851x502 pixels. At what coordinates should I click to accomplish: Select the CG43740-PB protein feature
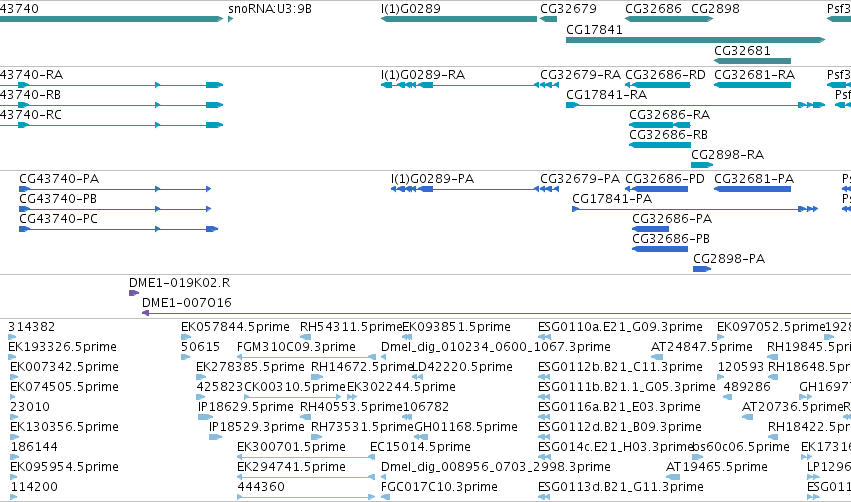click(x=115, y=209)
